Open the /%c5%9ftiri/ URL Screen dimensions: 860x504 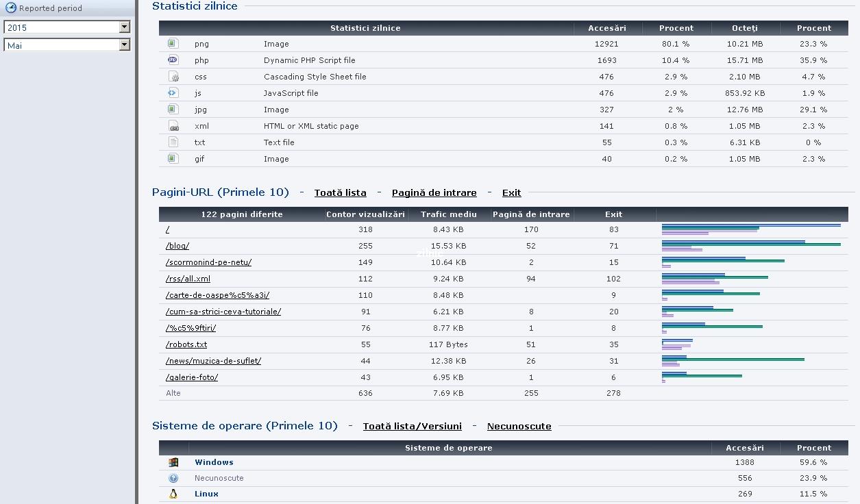point(191,328)
